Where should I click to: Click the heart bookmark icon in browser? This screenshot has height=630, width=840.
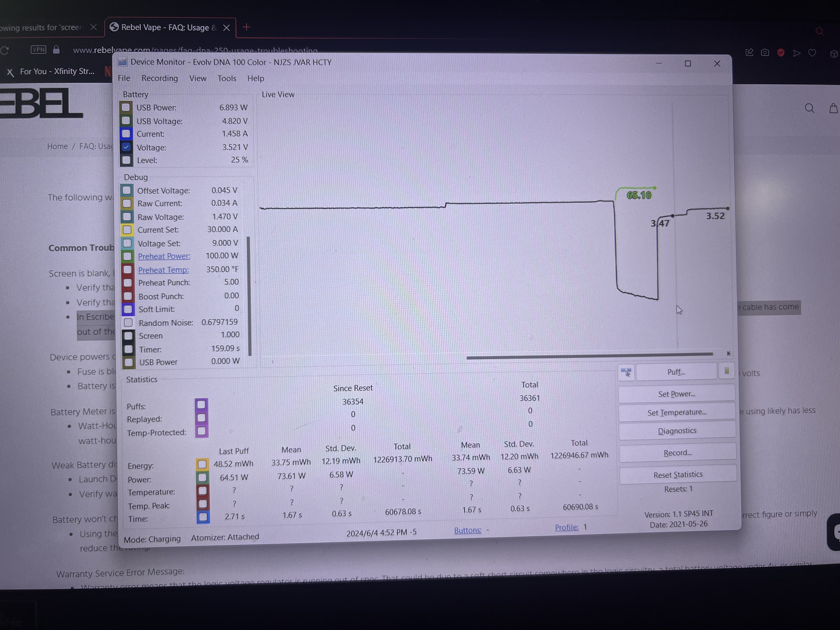pos(812,53)
